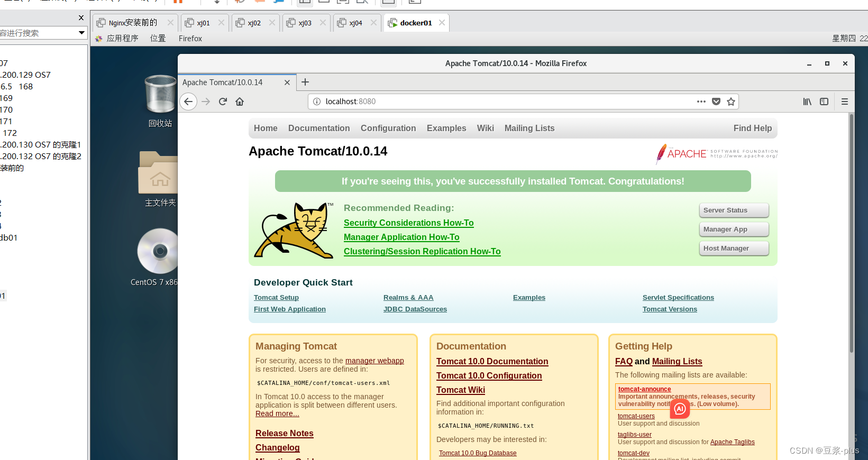Click the Manager App button
This screenshot has width=868, height=460.
point(734,229)
